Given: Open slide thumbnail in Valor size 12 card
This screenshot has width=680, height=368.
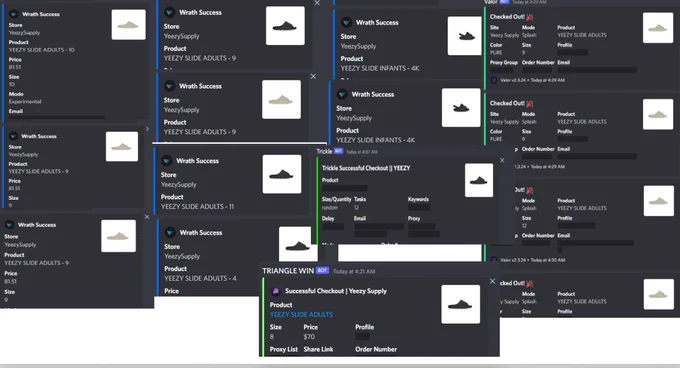Looking at the screenshot, I should click(x=659, y=201).
